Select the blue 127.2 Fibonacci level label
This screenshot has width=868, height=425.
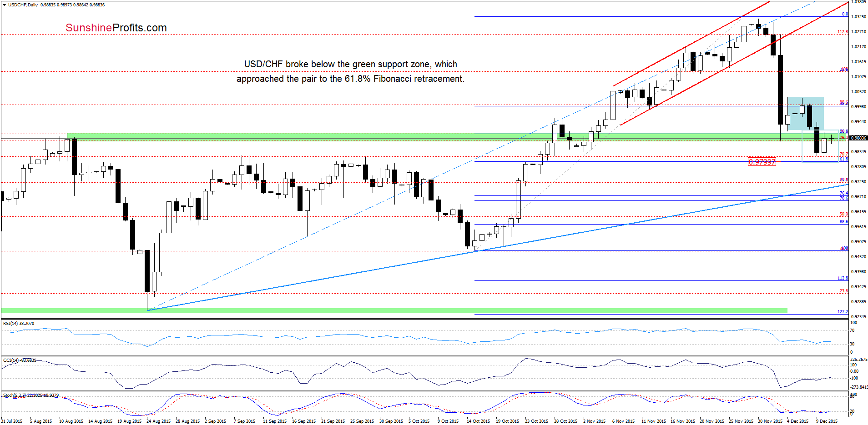[843, 312]
